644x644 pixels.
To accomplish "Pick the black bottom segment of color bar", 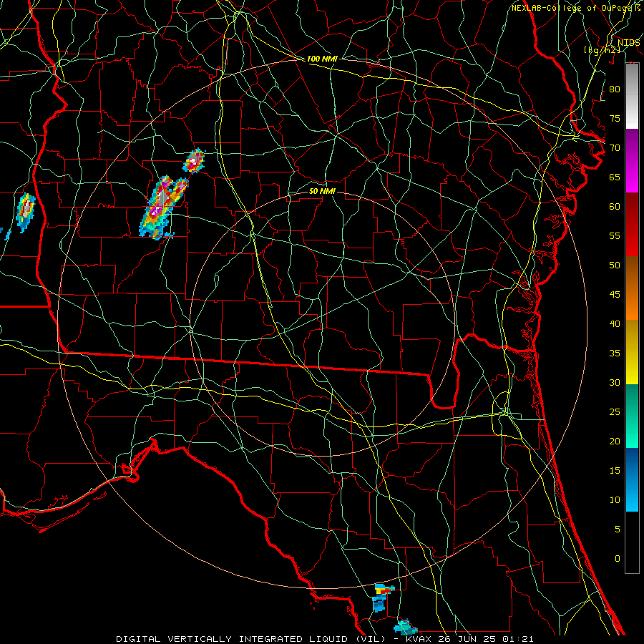I will tap(632, 542).
